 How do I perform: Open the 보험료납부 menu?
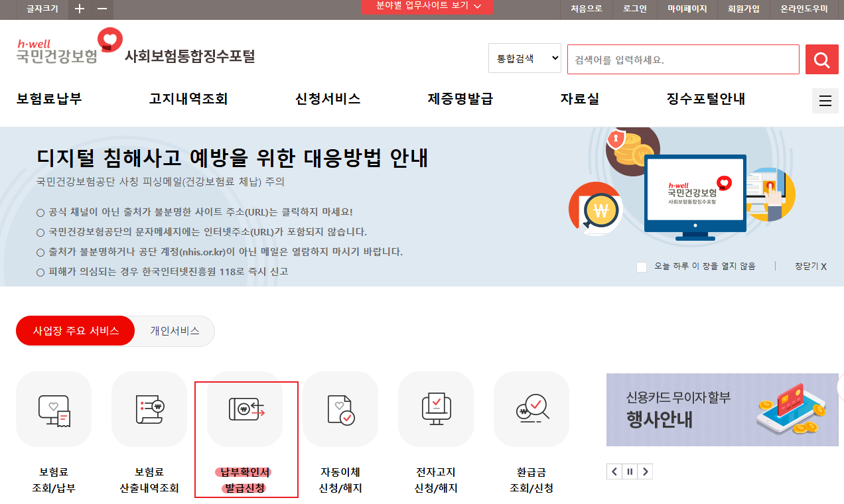[x=49, y=99]
